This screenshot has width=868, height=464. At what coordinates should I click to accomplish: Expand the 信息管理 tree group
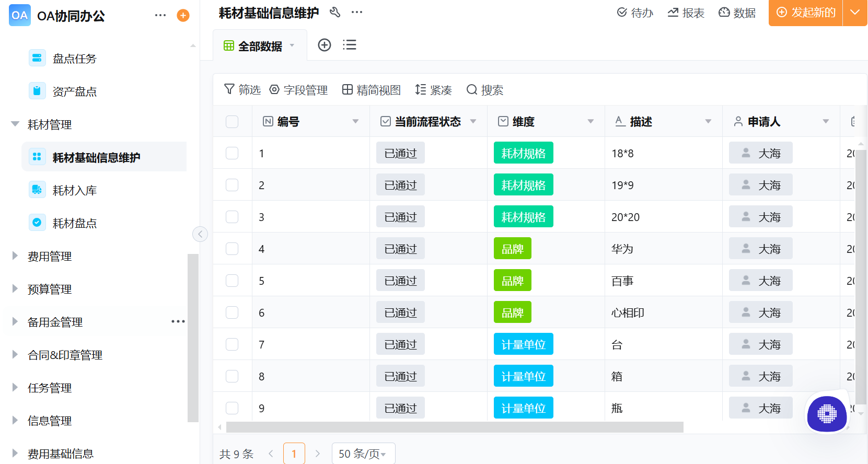[x=15, y=420]
